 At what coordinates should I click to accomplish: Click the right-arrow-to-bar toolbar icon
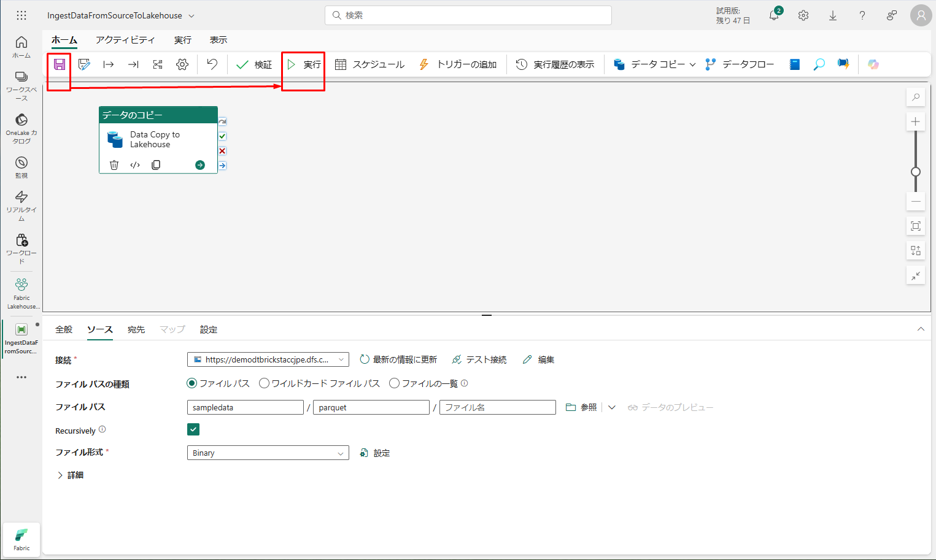133,64
